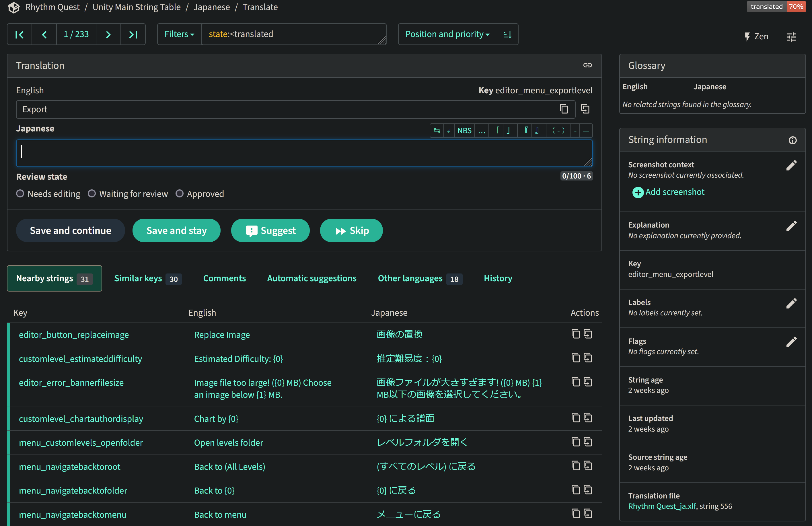Insert em dash character
Screen dimensions: 812x526
click(586, 130)
